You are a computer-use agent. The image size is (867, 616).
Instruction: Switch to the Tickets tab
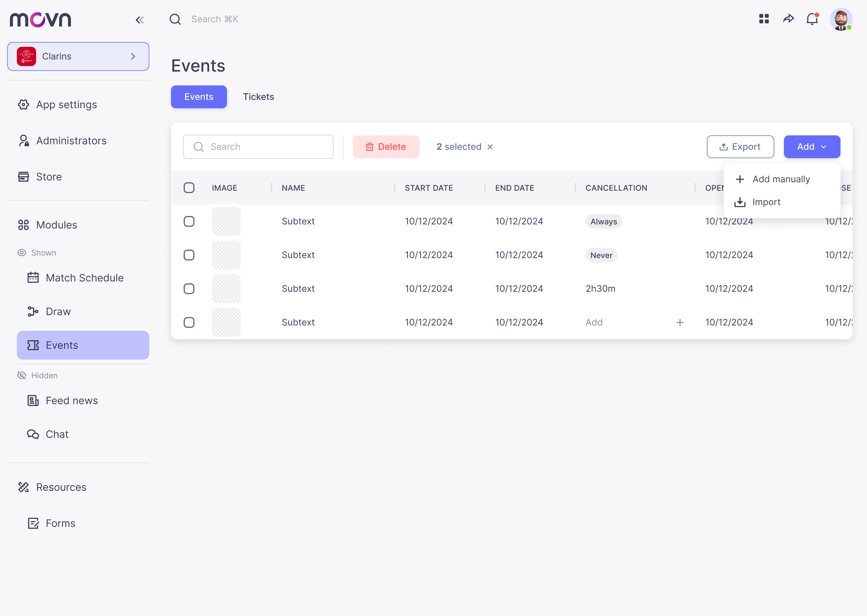[x=258, y=97]
